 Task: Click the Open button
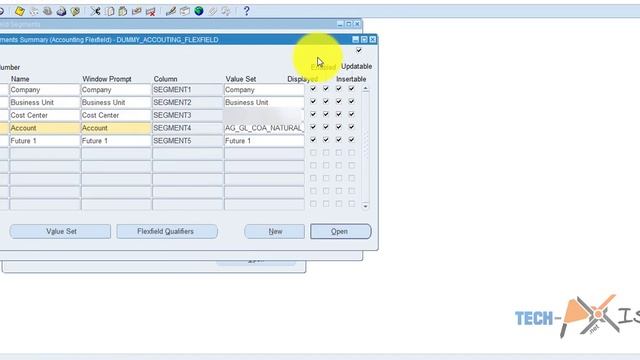click(340, 231)
